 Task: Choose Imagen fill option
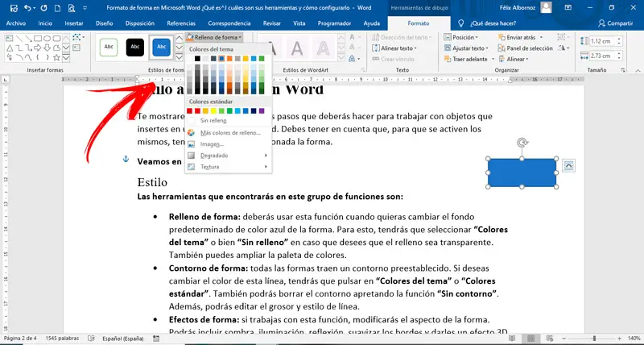point(228,144)
